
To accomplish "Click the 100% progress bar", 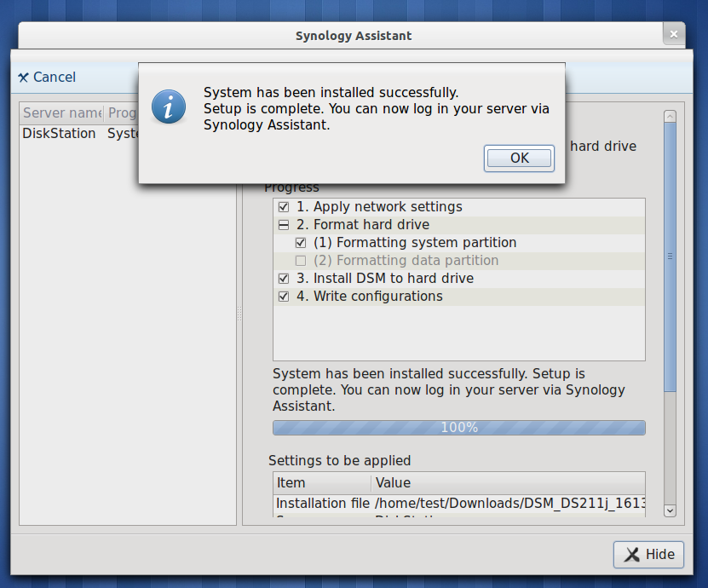I will (458, 428).
